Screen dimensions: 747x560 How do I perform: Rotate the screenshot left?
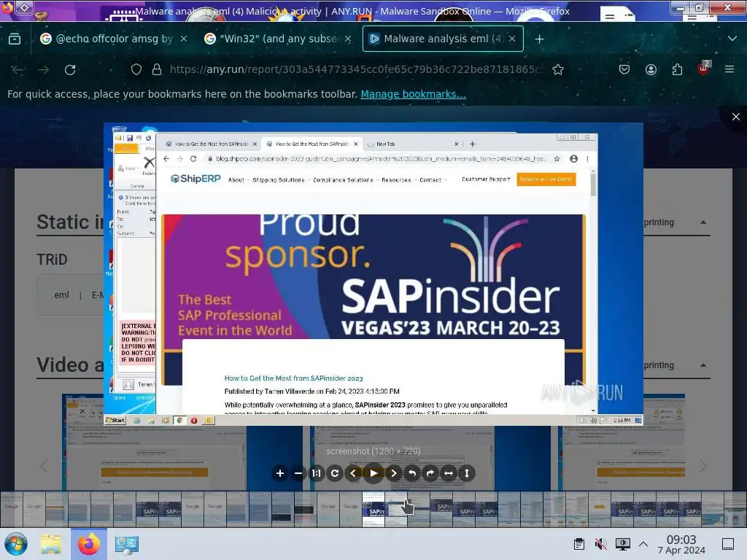(412, 472)
